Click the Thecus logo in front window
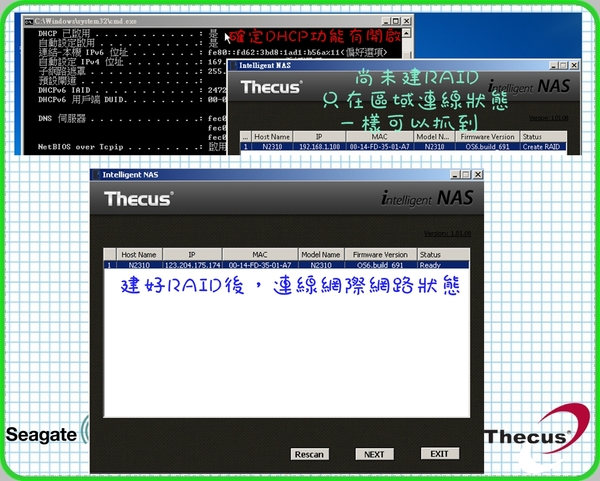Screen dimensions: 600x481 (x=139, y=199)
